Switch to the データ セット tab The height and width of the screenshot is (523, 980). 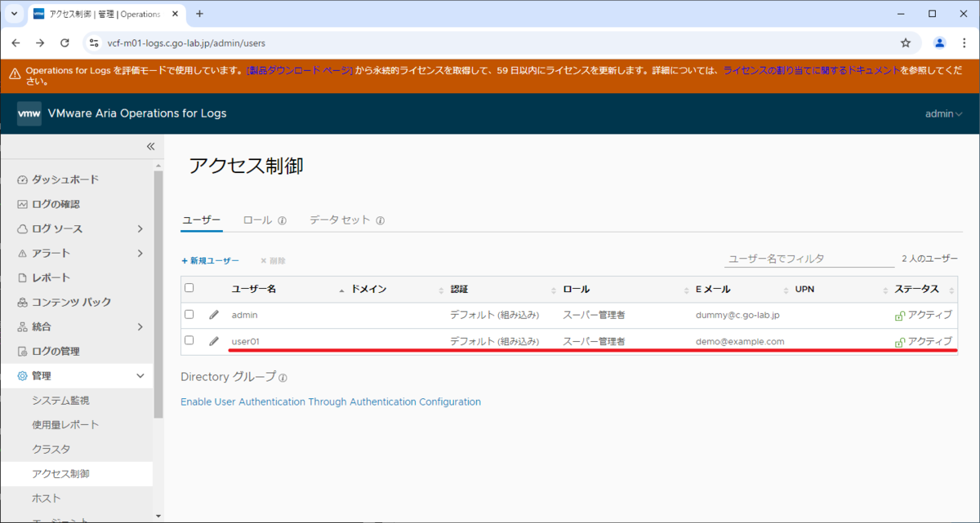(x=340, y=220)
